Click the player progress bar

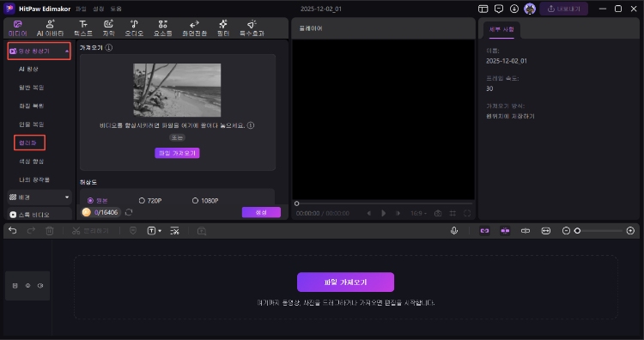(384, 203)
